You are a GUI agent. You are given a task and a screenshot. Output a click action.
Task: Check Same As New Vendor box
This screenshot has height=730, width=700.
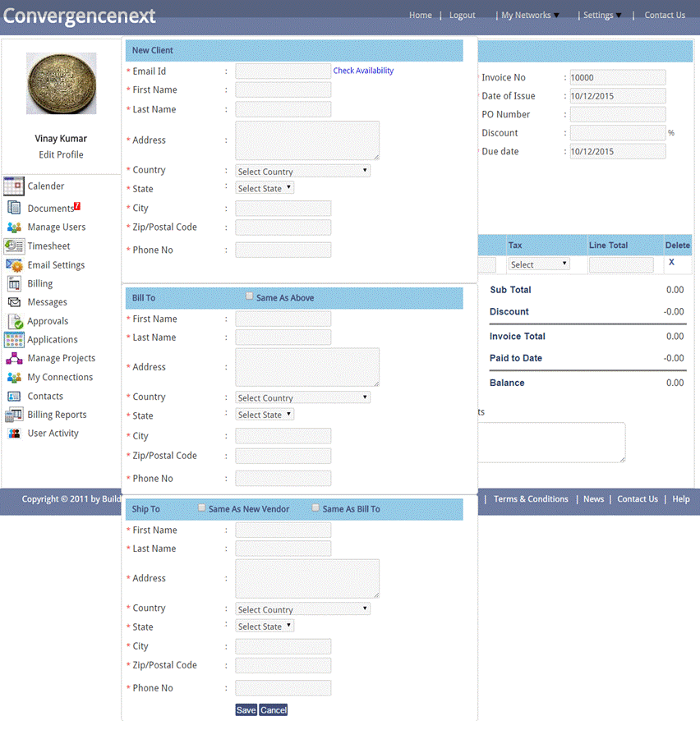click(x=201, y=507)
